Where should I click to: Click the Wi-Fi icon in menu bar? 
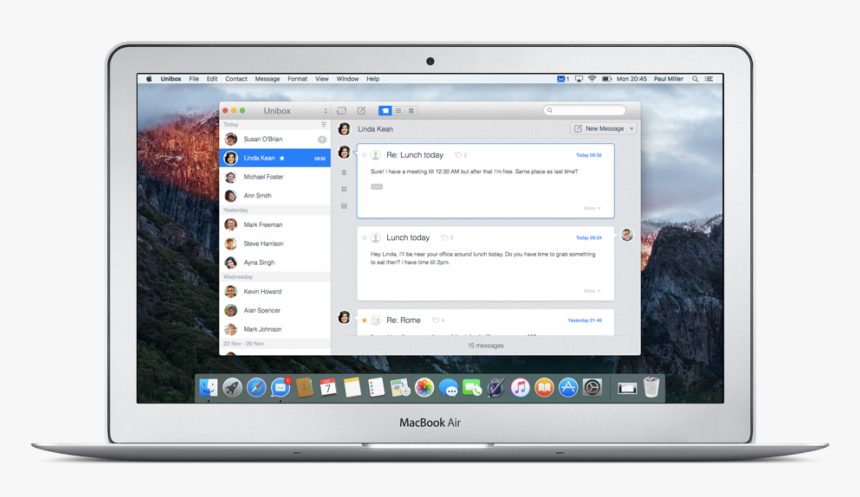(x=592, y=79)
